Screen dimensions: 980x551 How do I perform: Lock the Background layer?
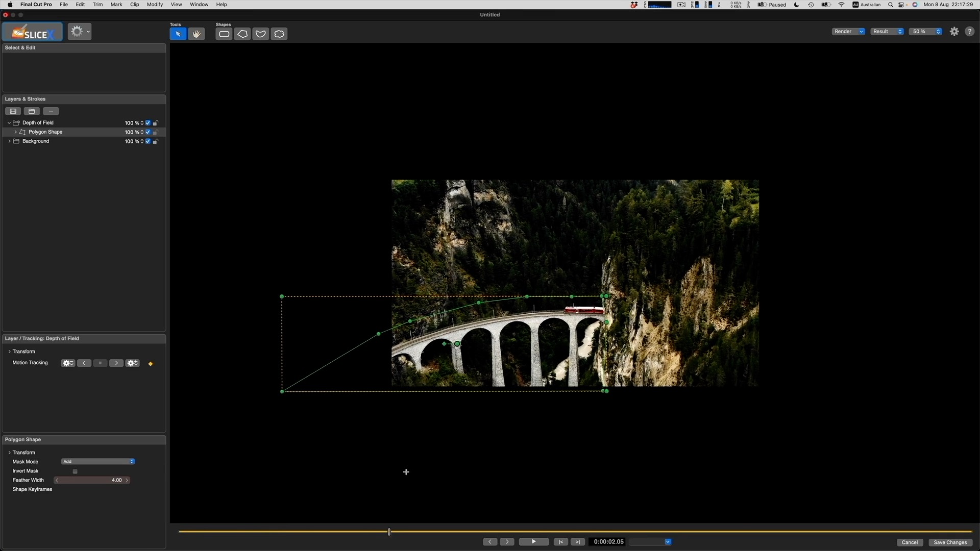click(156, 141)
